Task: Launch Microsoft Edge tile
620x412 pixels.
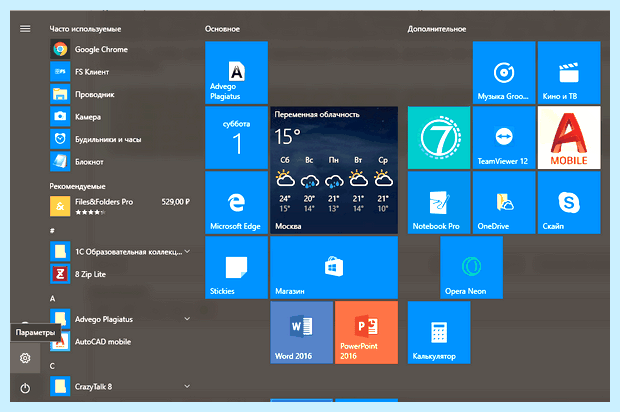Action: (x=236, y=202)
